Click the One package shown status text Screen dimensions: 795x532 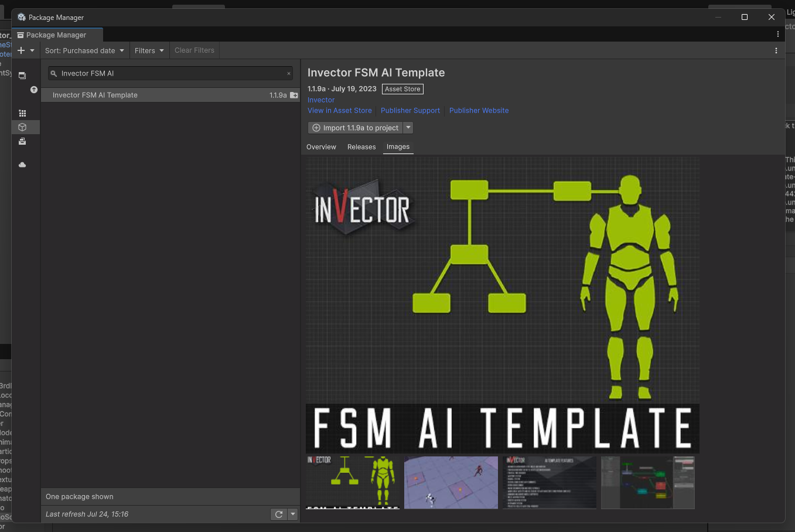[x=80, y=497]
